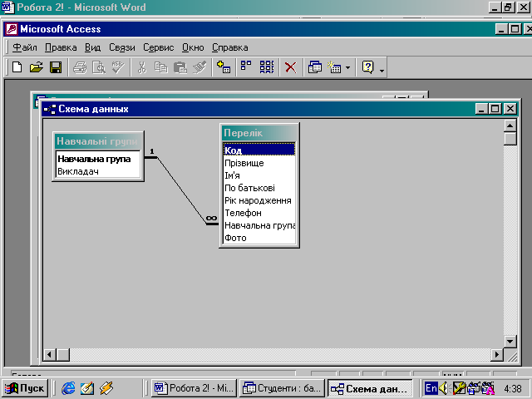The width and height of the screenshot is (532, 399).
Task: Click the clock showing 4:38
Action: tap(512, 388)
